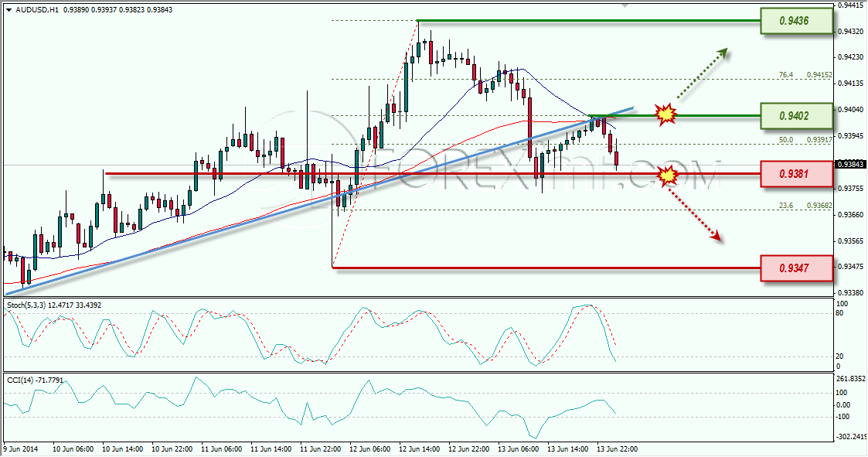Viewport: 868px width, 457px height.
Task: Click the green dotted upward arrow
Action: [702, 75]
